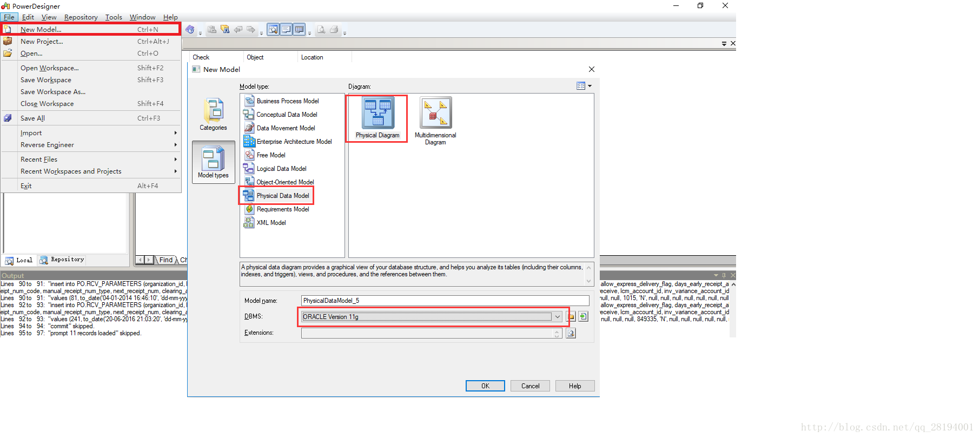Toggle the Browser view toolbar icon
Viewport: 980px width, 438px height.
[x=273, y=29]
